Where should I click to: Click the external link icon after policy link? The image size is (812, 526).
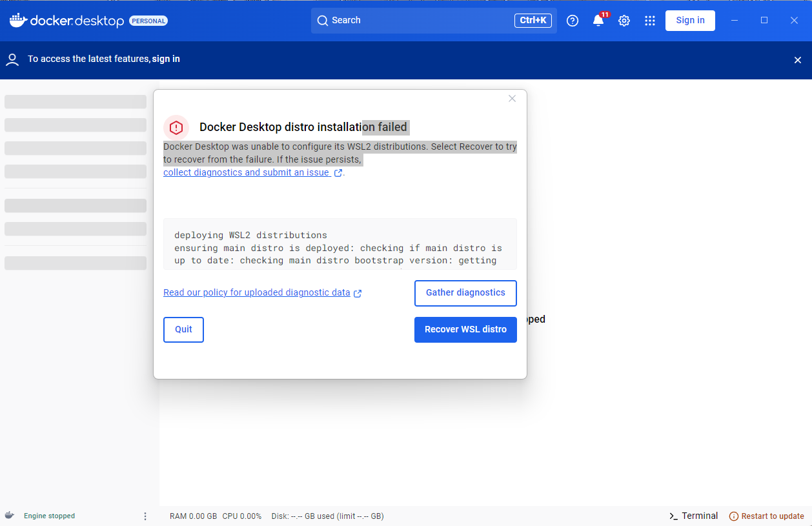click(358, 293)
